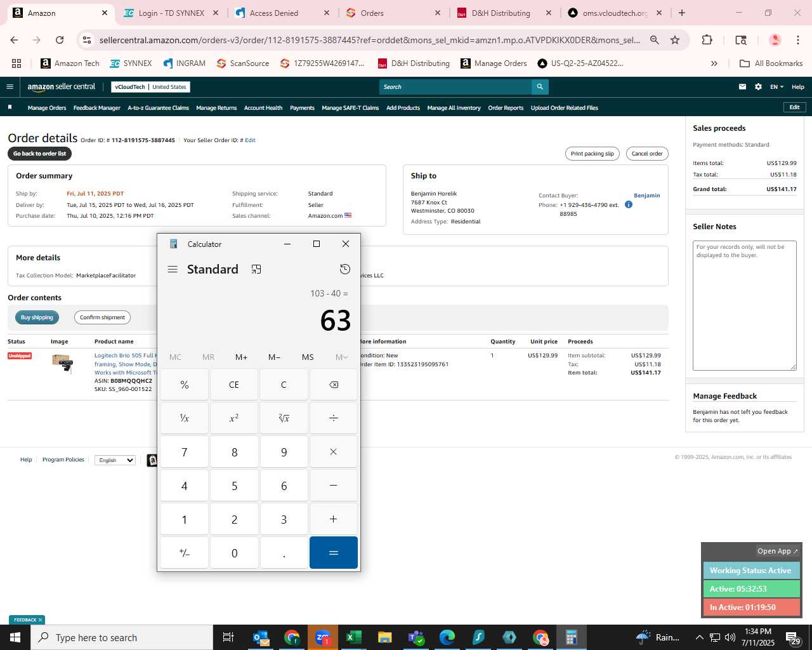Click the MS memory store key

click(308, 357)
